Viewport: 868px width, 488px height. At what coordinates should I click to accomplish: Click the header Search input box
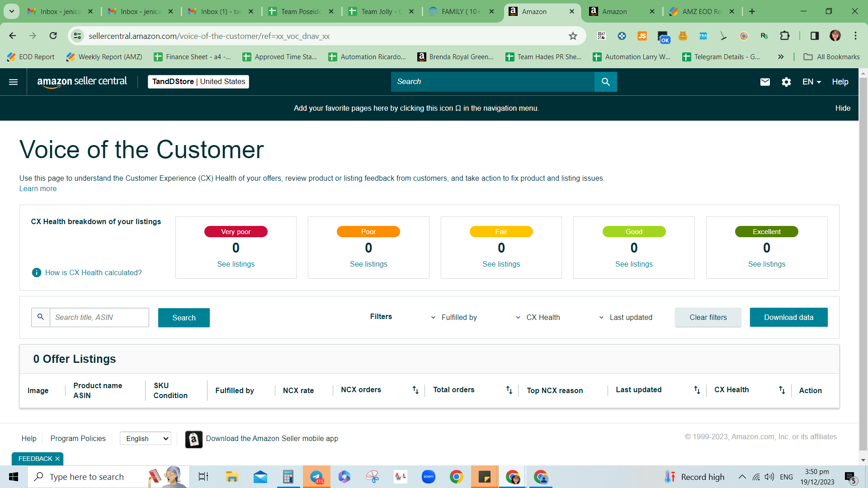493,82
